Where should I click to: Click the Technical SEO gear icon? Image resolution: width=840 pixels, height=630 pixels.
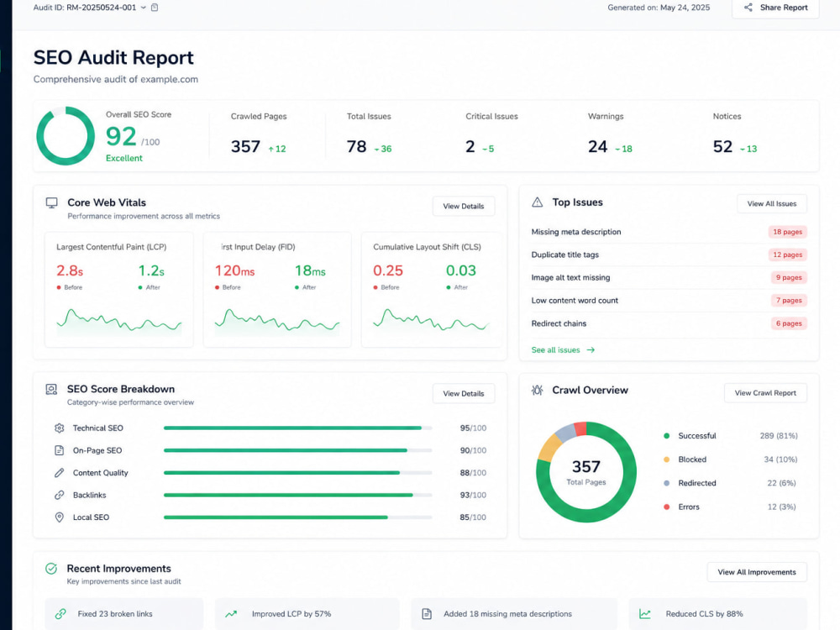coord(60,428)
